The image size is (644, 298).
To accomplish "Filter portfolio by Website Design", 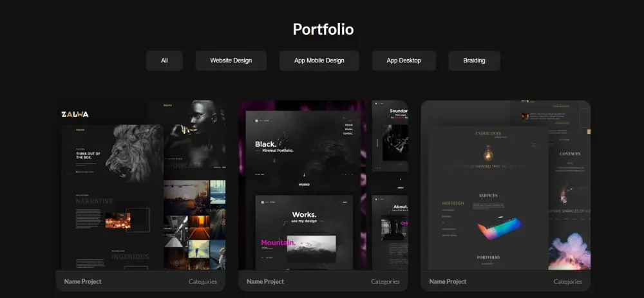I will pos(231,61).
